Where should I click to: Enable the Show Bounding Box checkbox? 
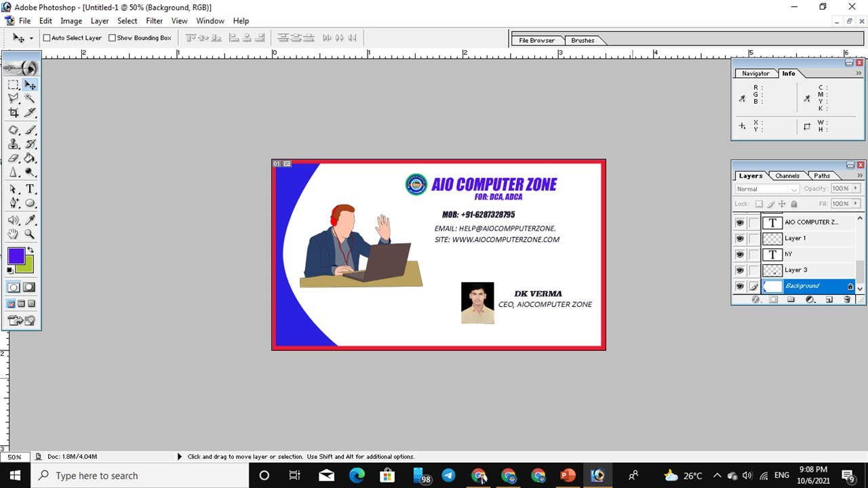[x=113, y=38]
